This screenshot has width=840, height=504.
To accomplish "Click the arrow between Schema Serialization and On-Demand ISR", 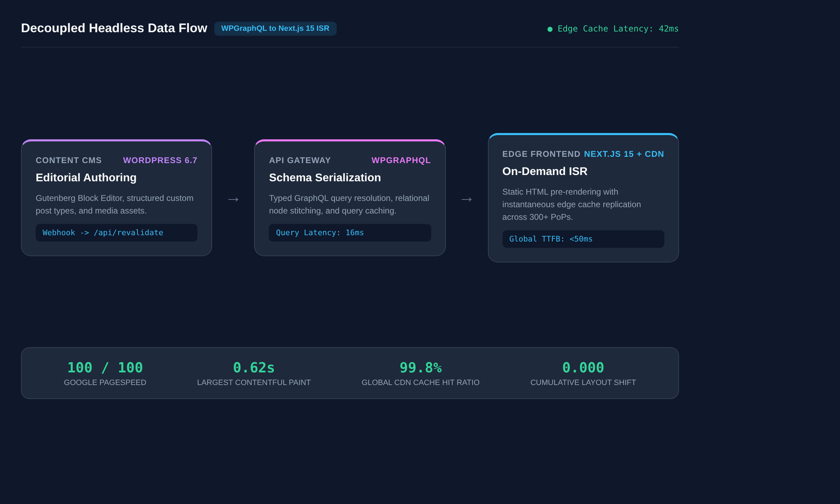I will 467,199.
